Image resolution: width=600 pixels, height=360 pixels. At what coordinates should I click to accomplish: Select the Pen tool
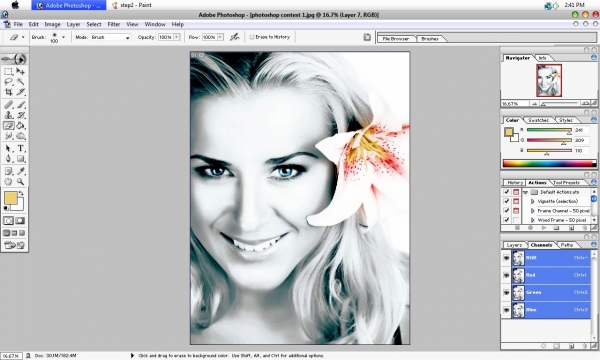click(x=8, y=158)
